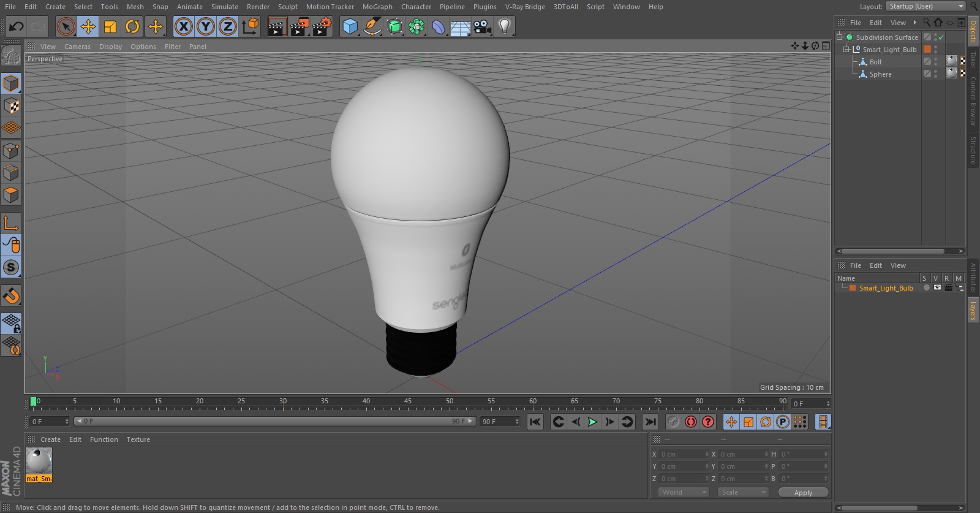Go to start of animation
The width and height of the screenshot is (980, 513).
[x=535, y=422]
